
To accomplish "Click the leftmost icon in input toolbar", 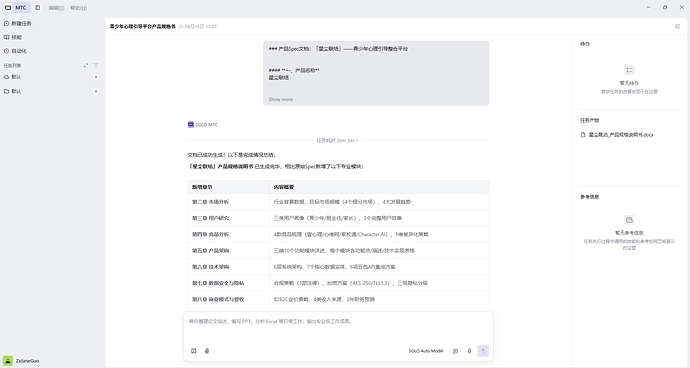I will 194,351.
